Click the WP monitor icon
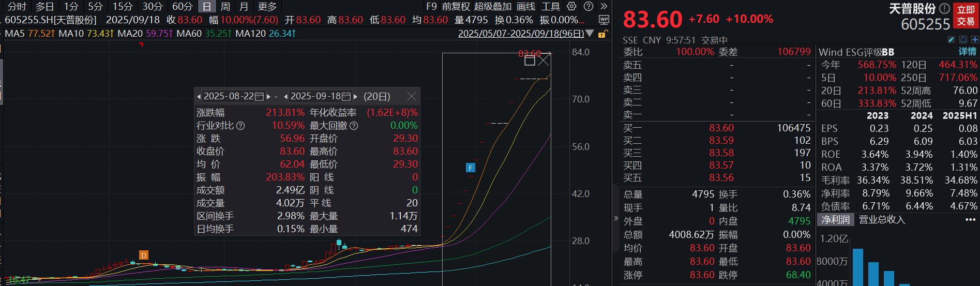This screenshot has height=286, width=980. click(x=604, y=20)
